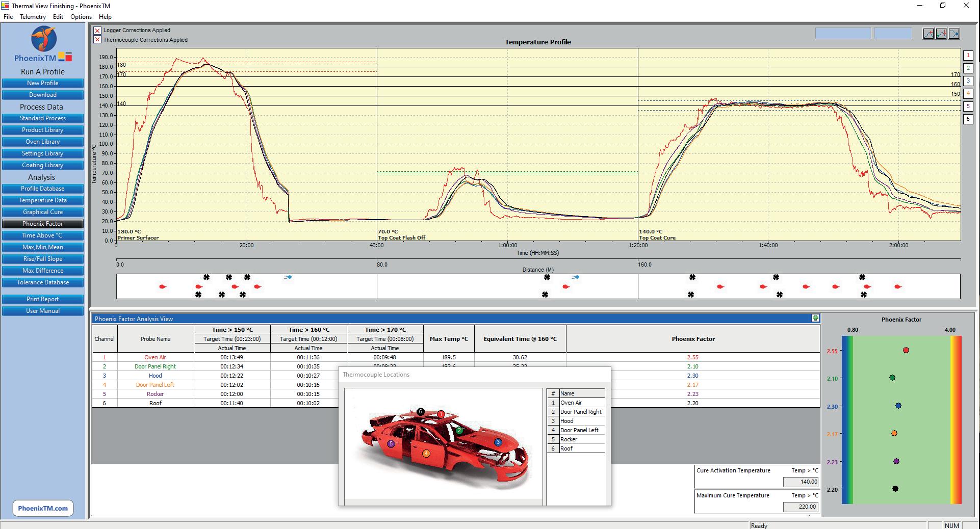The width and height of the screenshot is (980, 529).
Task: Click the curve with green and red down-arrows icon
Action: 941,34
